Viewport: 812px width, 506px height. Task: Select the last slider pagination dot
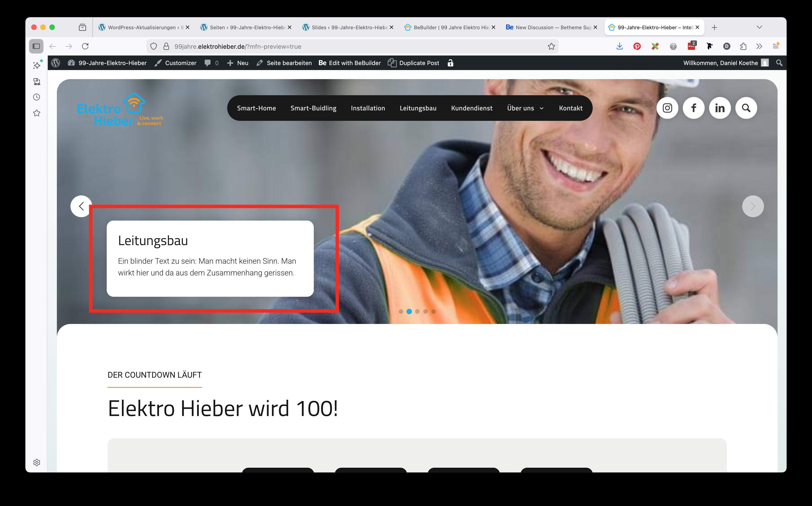433,311
